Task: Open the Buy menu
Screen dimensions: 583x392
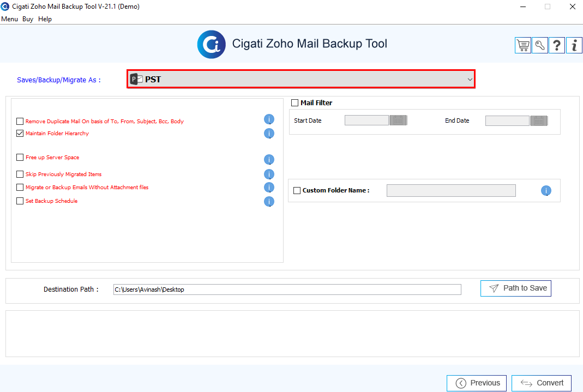Action: 28,19
